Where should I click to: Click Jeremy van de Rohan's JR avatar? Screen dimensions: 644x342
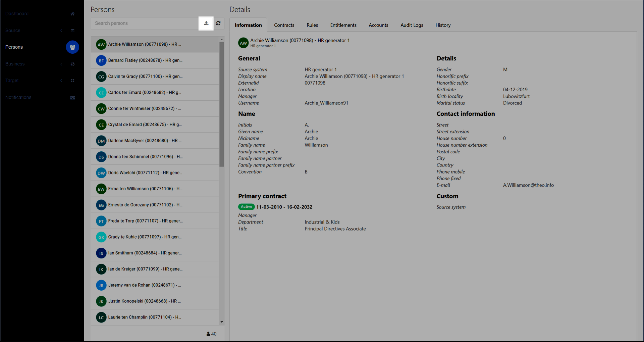[x=101, y=285]
